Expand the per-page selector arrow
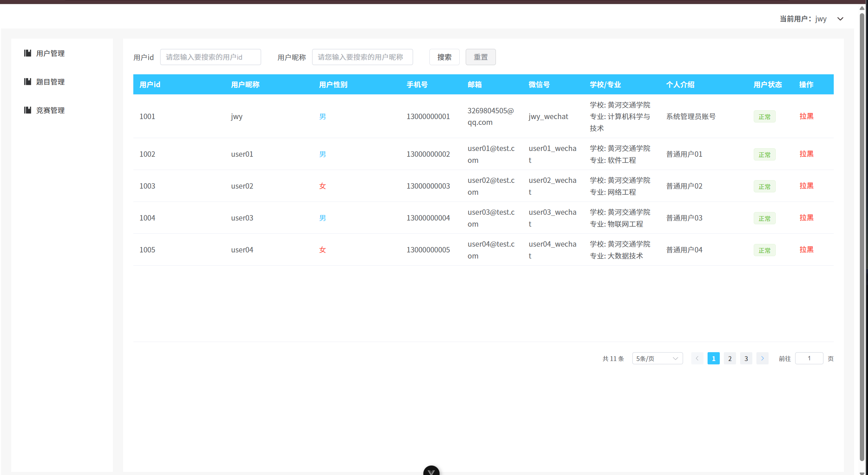Viewport: 868px width, 475px height. click(676, 358)
